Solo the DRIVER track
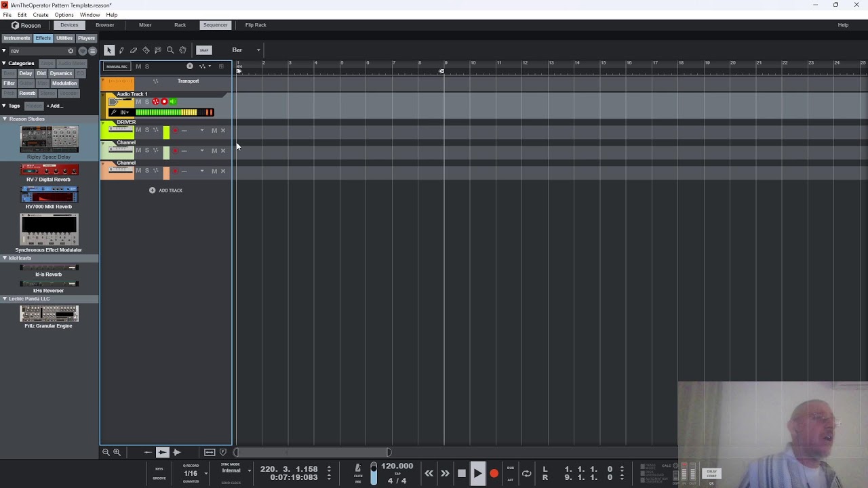 pos(146,130)
